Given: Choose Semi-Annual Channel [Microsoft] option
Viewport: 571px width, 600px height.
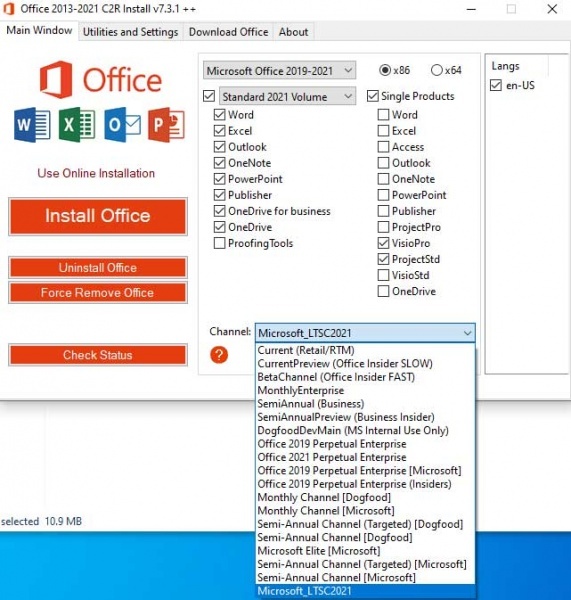Looking at the screenshot, I should (x=365, y=578).
